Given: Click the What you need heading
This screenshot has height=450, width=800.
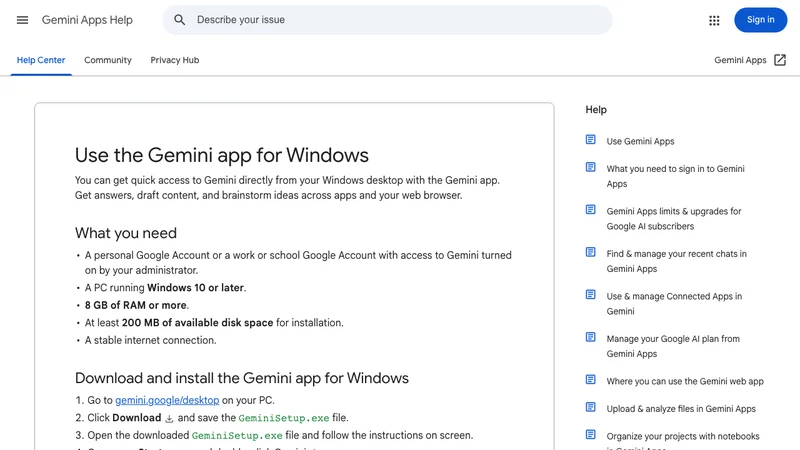Looking at the screenshot, I should 126,233.
